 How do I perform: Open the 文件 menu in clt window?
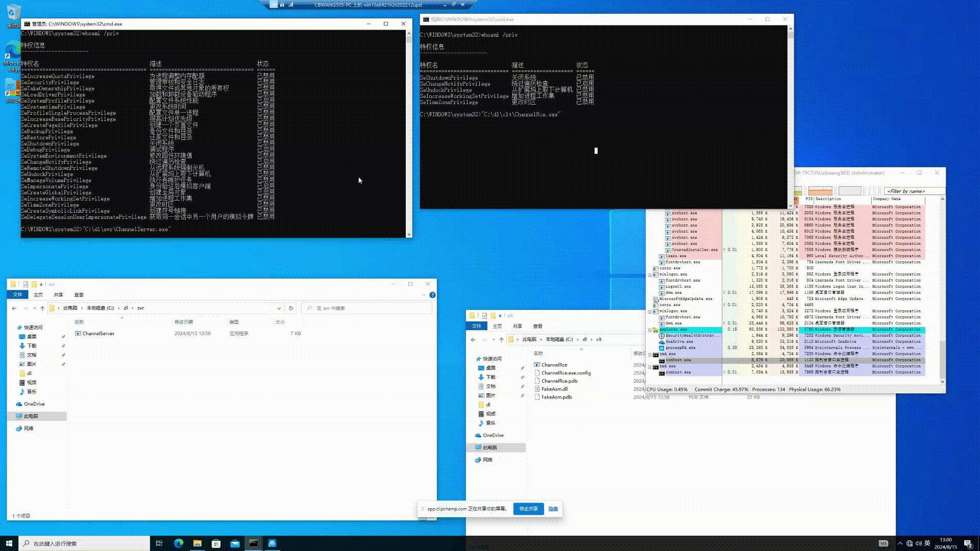click(x=476, y=326)
